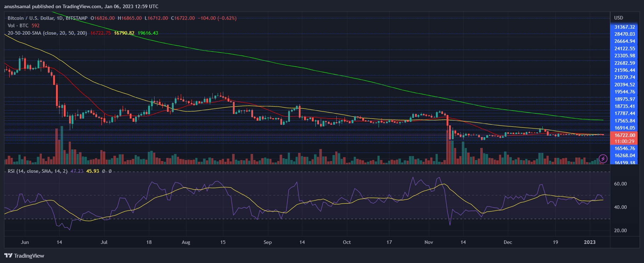Screen dimensions: 644x263
Task: Click the 22682.59 price level label
Action: [625, 63]
